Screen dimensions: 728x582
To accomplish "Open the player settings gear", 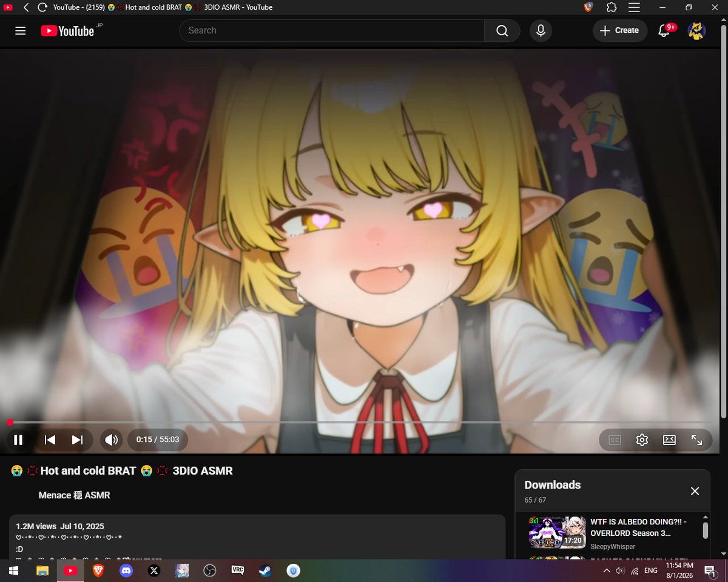I will point(642,440).
